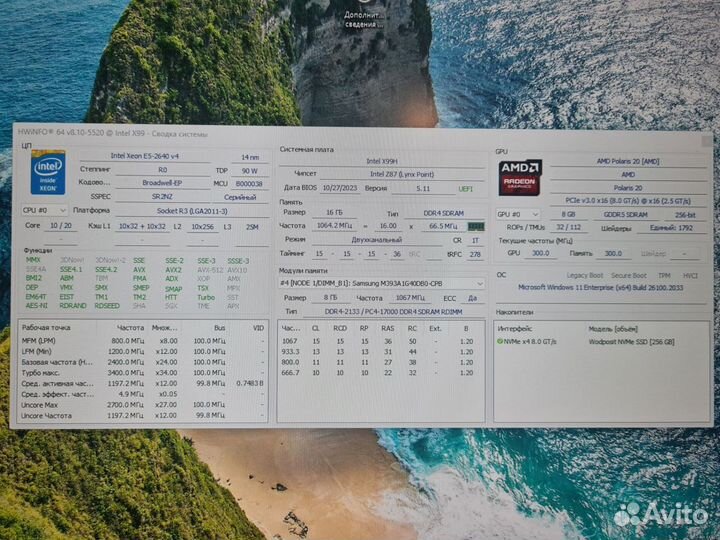Viewport: 720px width, 540px height.
Task: Click the total memory size 16 ГБ
Action: click(335, 213)
